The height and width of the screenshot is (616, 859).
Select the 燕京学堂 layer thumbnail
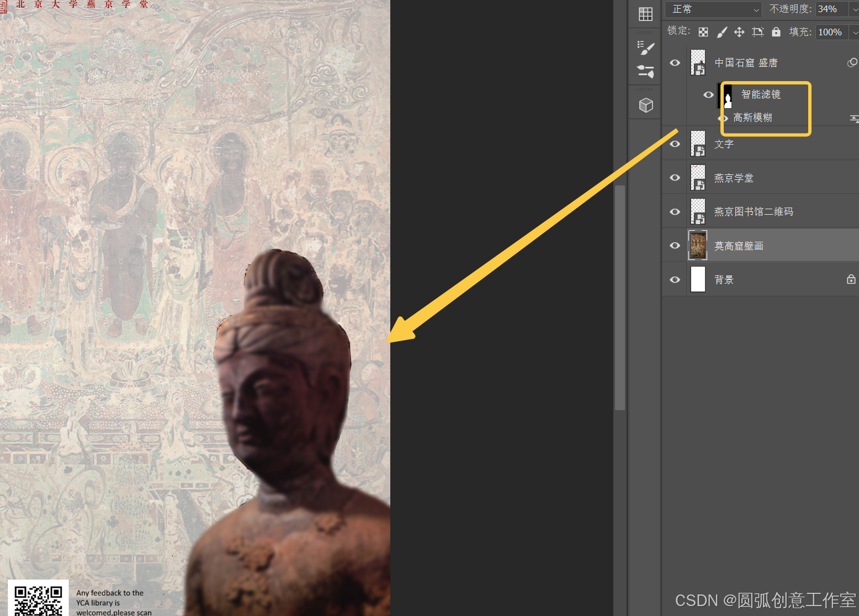698,178
